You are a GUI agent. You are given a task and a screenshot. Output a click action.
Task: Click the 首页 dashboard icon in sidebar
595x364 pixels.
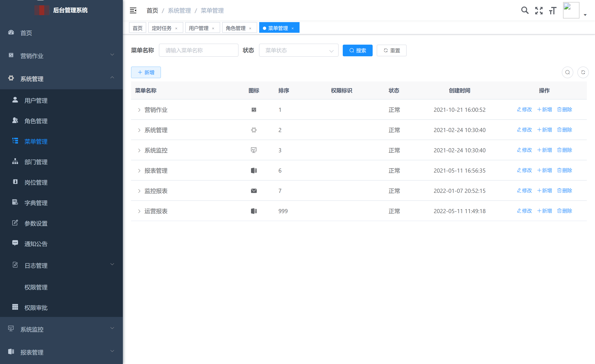(11, 32)
